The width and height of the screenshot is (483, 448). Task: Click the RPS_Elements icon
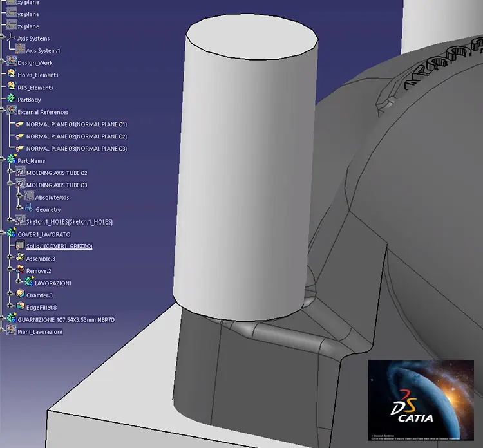click(x=12, y=86)
